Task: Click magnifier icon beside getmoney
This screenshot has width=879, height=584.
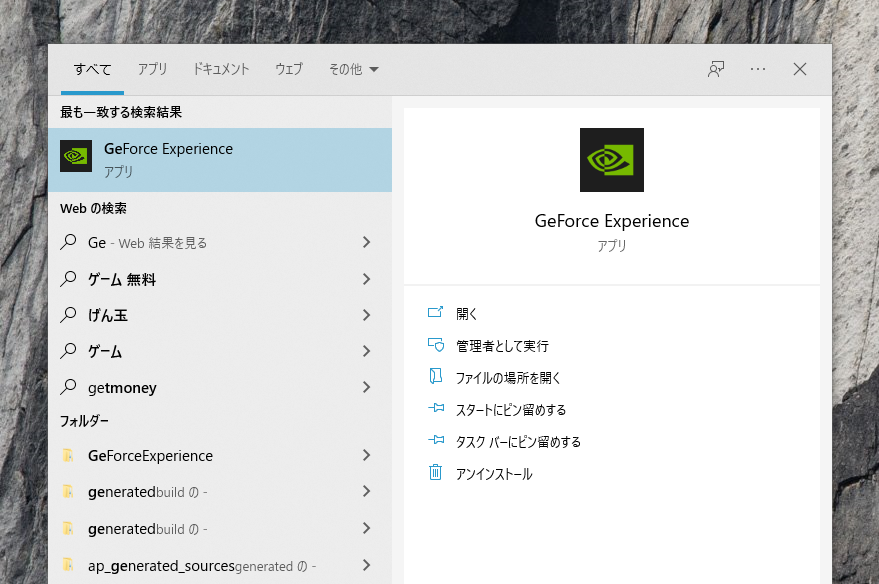Action: click(x=68, y=387)
